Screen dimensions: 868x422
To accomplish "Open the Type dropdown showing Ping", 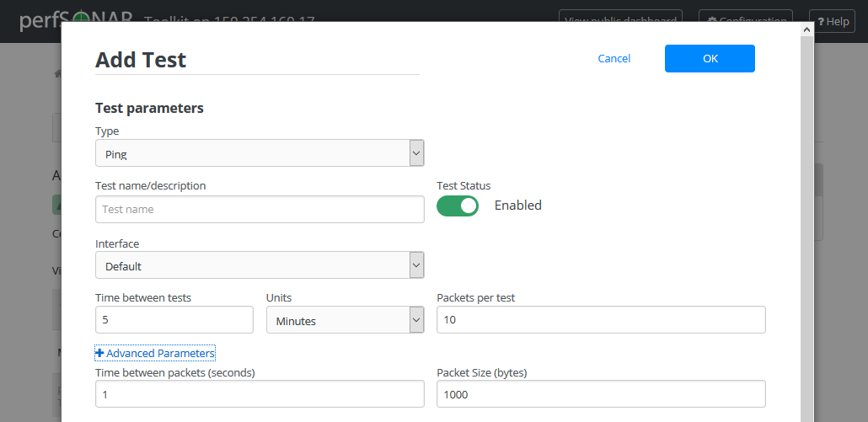I will (260, 153).
